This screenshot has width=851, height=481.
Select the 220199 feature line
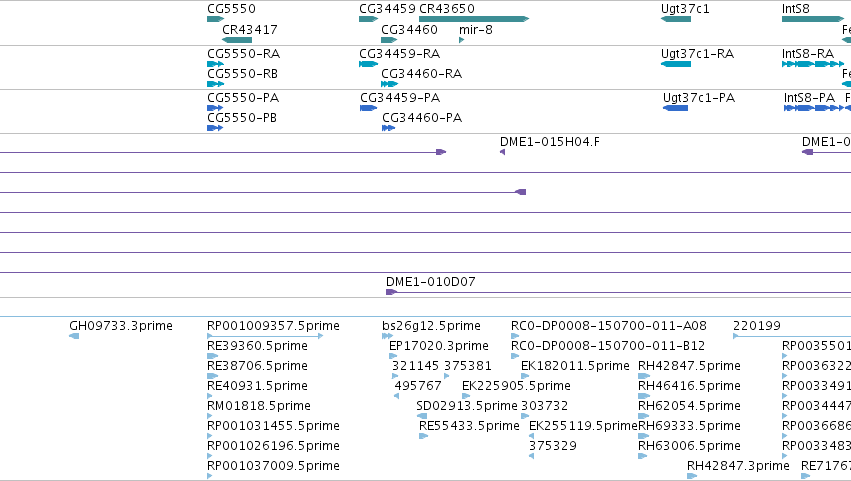(x=792, y=337)
